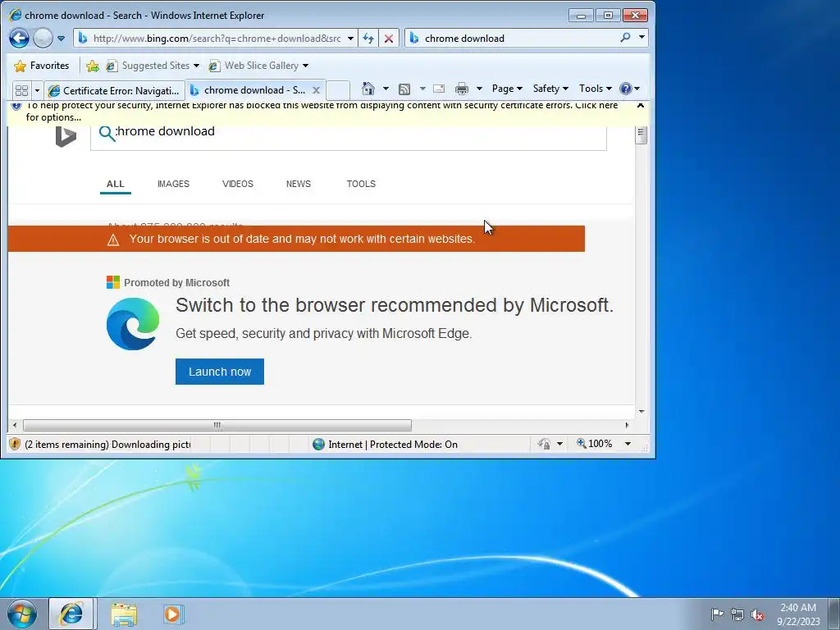
Task: Open the Safety menu
Action: pyautogui.click(x=550, y=89)
